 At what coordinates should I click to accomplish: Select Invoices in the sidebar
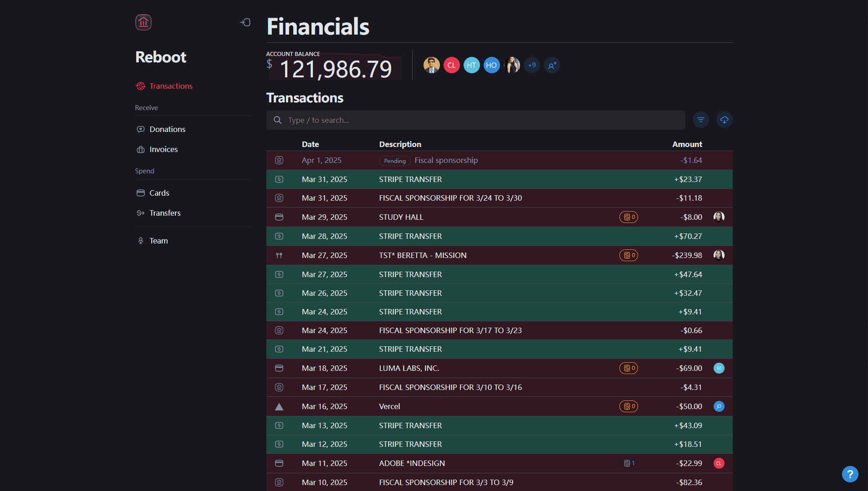pyautogui.click(x=163, y=149)
